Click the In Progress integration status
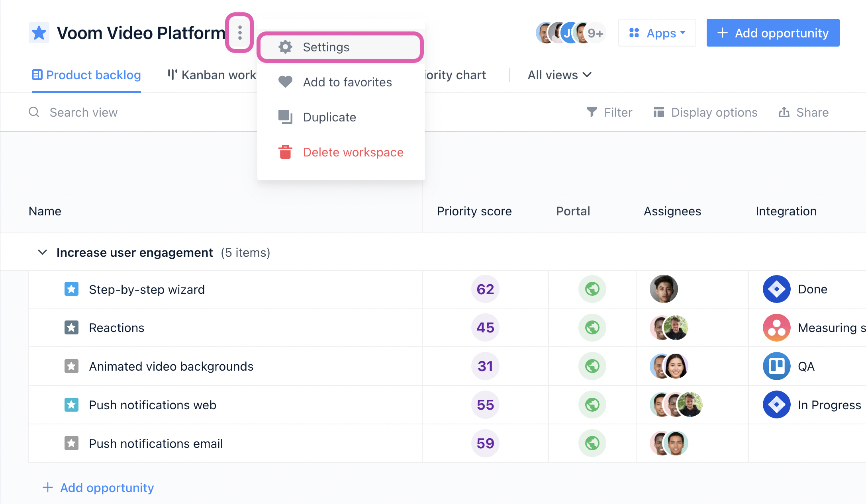This screenshot has width=866, height=504. pyautogui.click(x=829, y=405)
